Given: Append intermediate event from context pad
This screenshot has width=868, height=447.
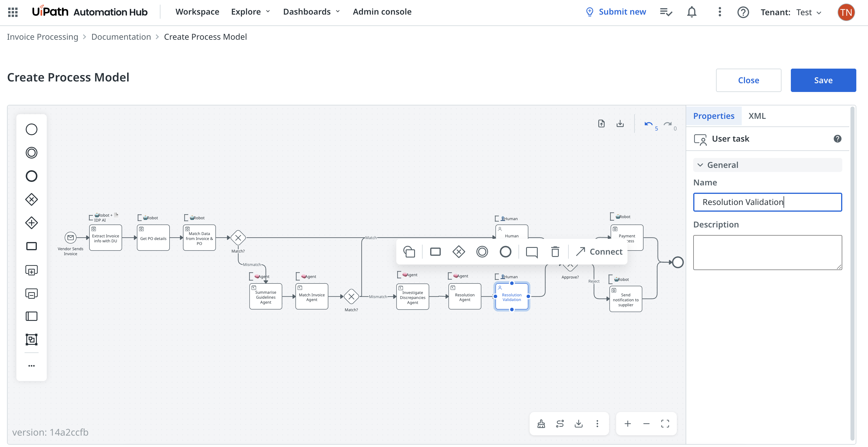Looking at the screenshot, I should tap(482, 251).
